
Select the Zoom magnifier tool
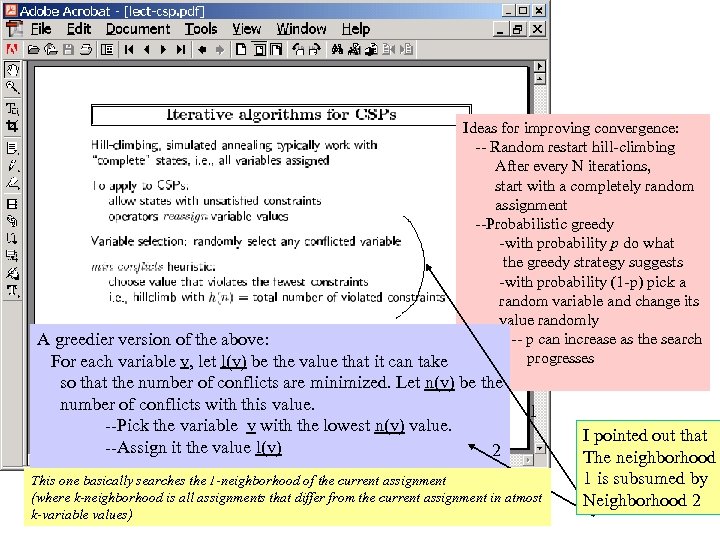click(12, 87)
